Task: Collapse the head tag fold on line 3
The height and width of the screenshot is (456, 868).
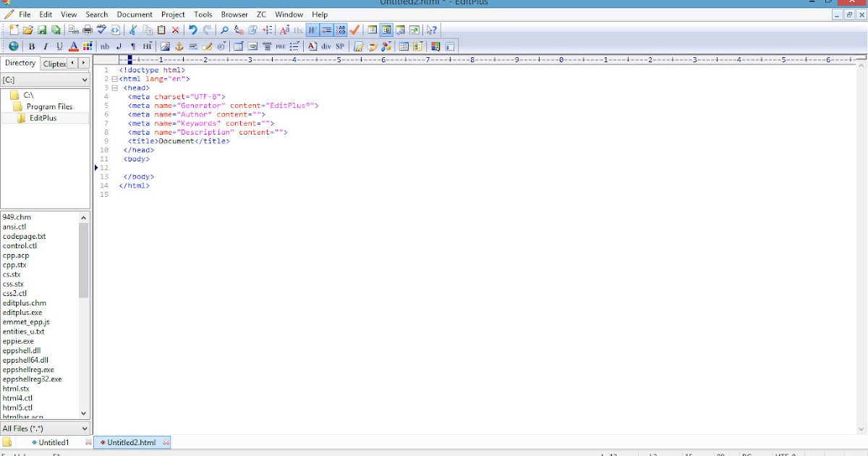Action: coord(114,88)
